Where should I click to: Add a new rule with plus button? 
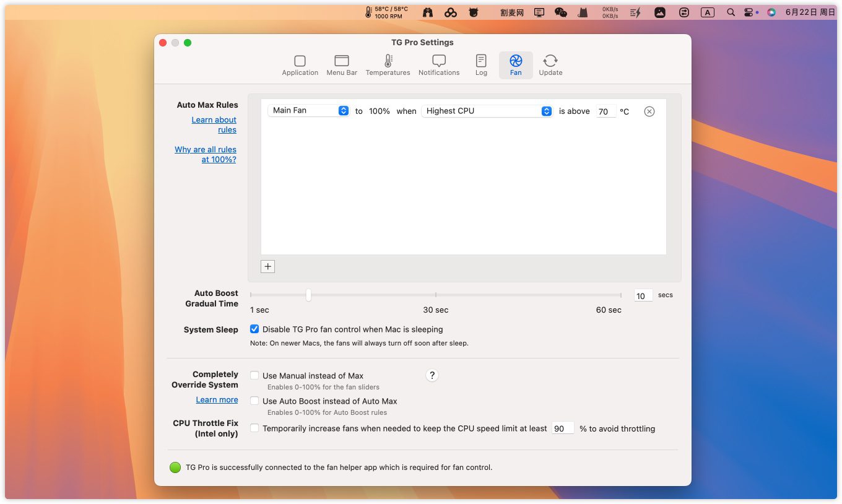tap(267, 266)
